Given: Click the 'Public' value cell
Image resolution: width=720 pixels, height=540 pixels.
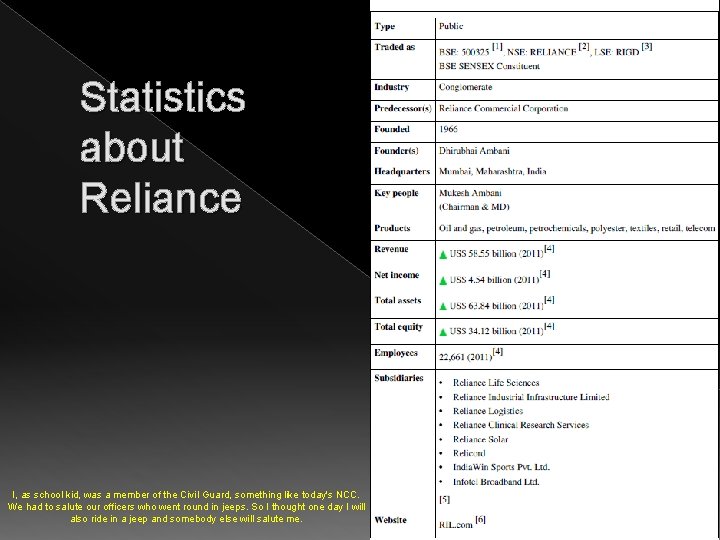Looking at the screenshot, I should pos(450,26).
